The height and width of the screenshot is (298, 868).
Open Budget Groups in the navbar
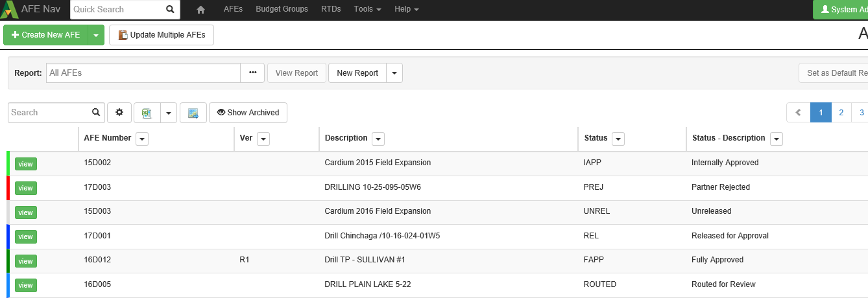282,10
